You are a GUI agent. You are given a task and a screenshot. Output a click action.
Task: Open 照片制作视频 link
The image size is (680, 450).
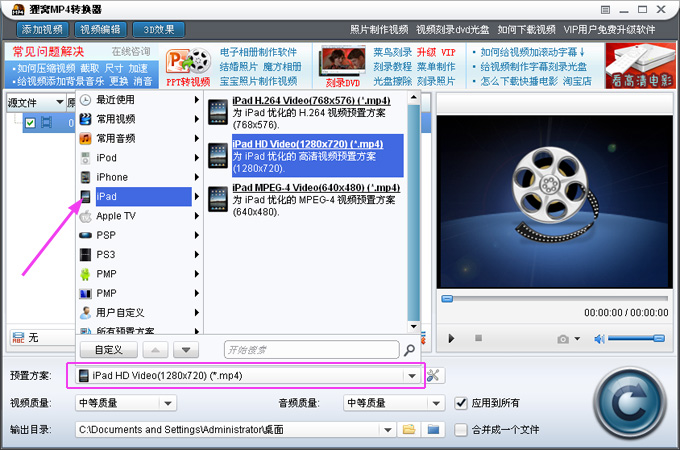pos(379,29)
